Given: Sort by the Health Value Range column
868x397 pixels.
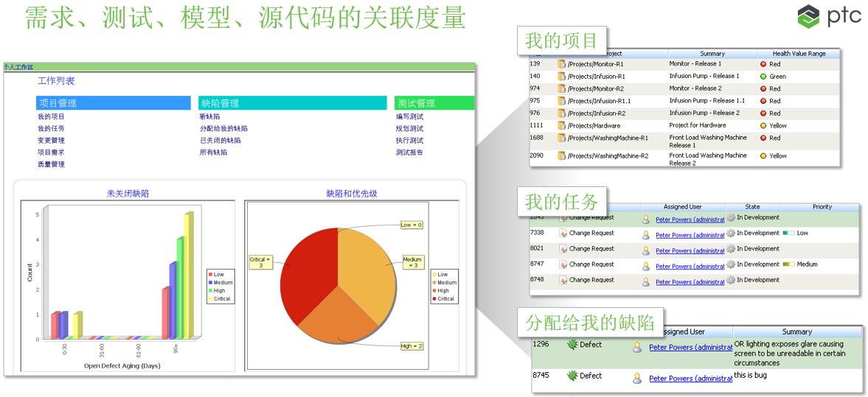Looking at the screenshot, I should [799, 54].
